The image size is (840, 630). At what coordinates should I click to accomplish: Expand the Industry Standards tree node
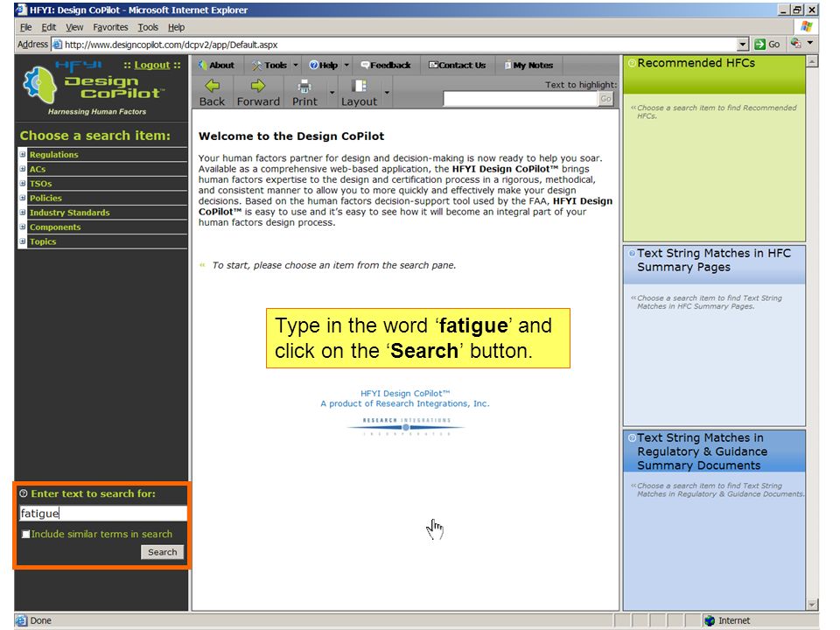[x=23, y=212]
